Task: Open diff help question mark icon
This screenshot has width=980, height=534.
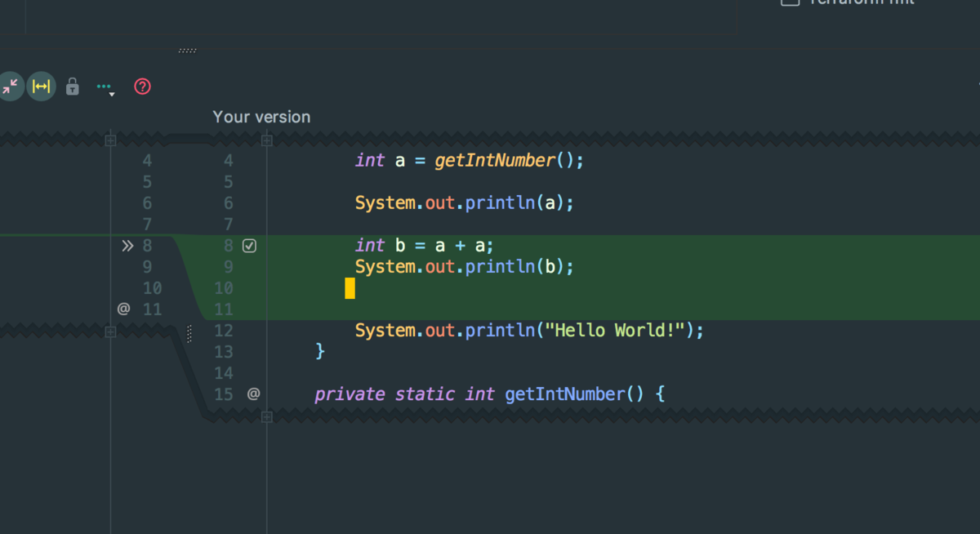Action: coord(143,86)
